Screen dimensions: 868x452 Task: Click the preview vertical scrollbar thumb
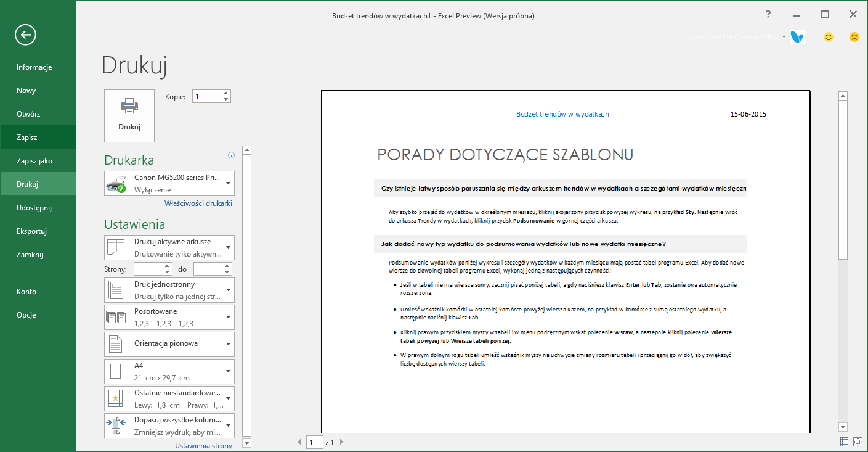point(843,179)
